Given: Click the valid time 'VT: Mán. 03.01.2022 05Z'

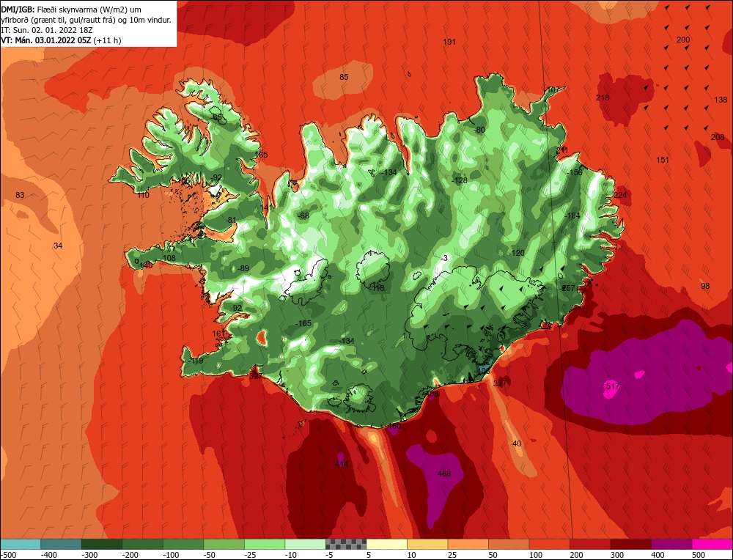Looking at the screenshot, I should click(46, 40).
